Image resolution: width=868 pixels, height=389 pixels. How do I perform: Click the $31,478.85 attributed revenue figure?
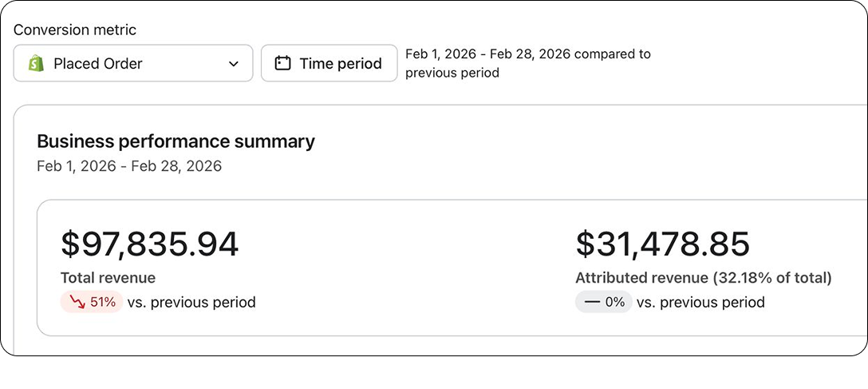[x=663, y=244]
